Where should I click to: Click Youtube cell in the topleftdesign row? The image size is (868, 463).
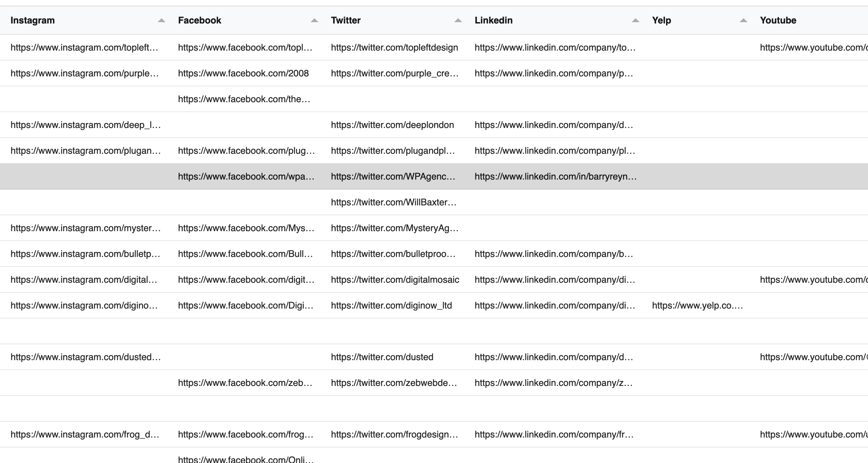[x=814, y=48]
